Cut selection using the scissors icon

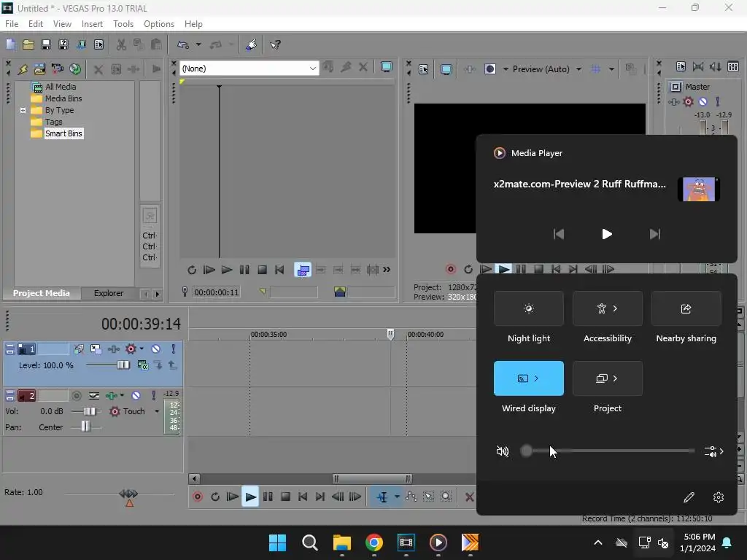click(x=122, y=44)
